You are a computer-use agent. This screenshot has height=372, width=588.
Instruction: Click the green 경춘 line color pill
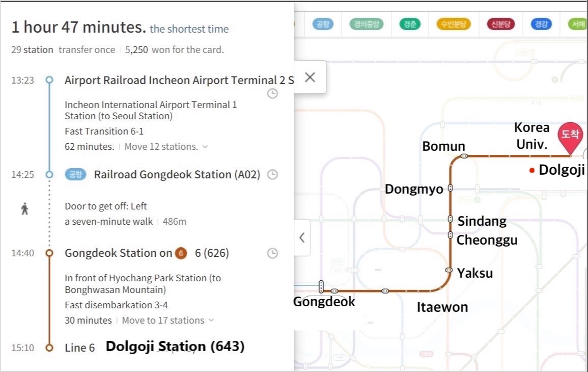(409, 24)
